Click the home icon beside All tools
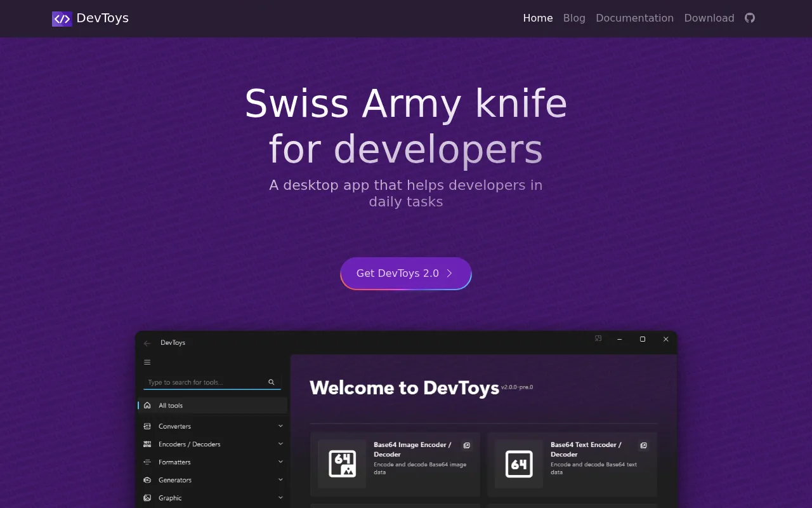 (147, 405)
